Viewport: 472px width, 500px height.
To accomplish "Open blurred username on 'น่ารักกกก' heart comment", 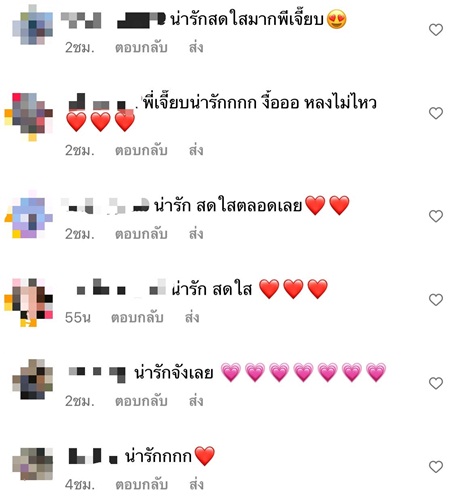I will coord(93,456).
